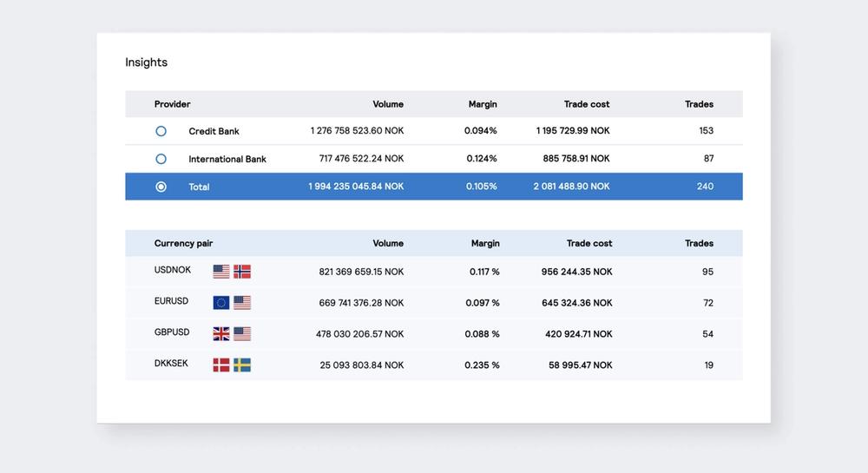
Task: Click volume 1 276 758 523.60 NOK
Action: (x=357, y=130)
